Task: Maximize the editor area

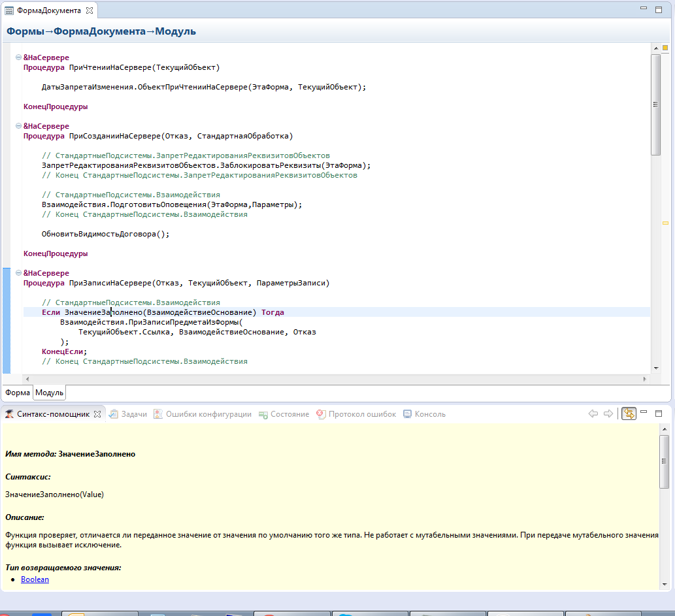Action: click(659, 9)
